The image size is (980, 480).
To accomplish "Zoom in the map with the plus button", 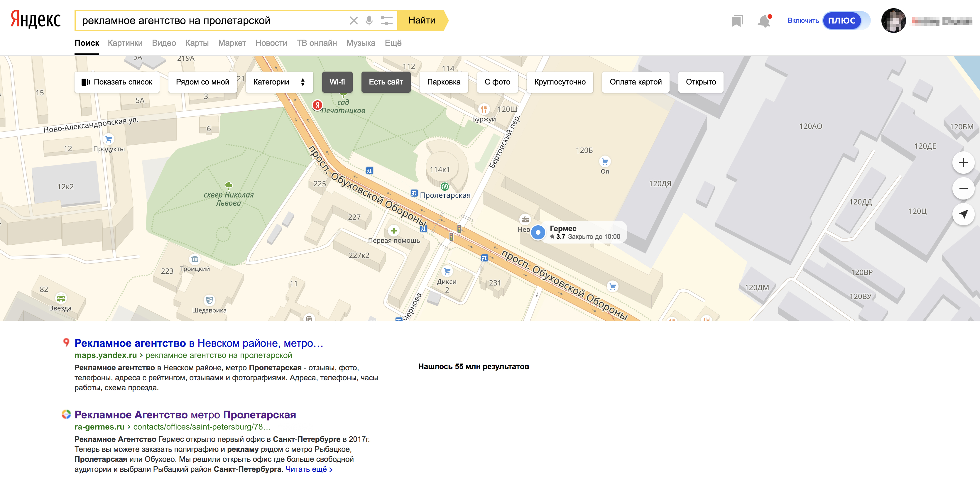I will pyautogui.click(x=963, y=163).
